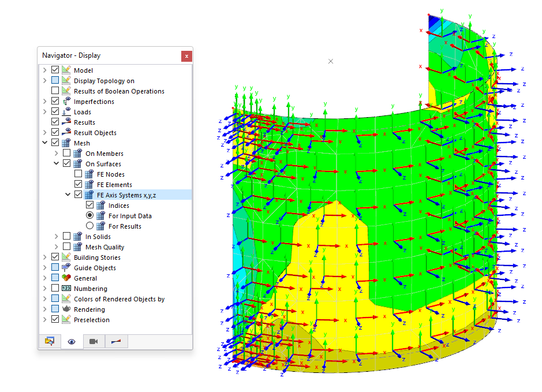Select the For Results radio button
542x392 pixels.
click(x=89, y=225)
